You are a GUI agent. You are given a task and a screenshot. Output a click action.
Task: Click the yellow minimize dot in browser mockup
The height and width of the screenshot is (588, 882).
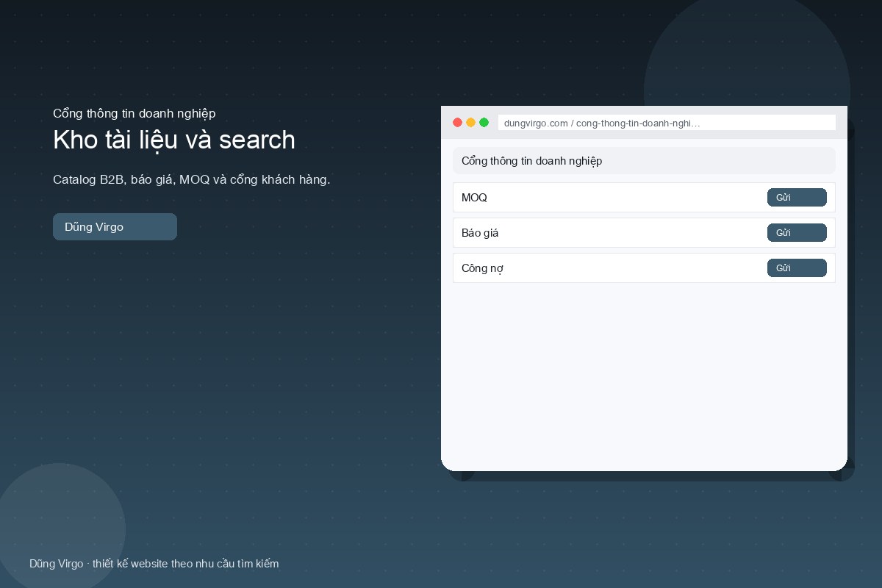point(470,122)
